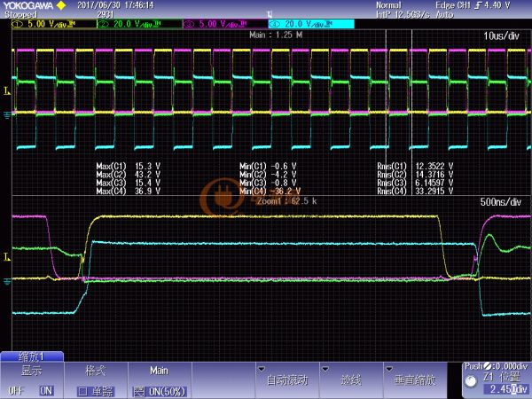Click the Max(C3) 15.4 V measurement
Screen dimensions: 532x399
129,183
